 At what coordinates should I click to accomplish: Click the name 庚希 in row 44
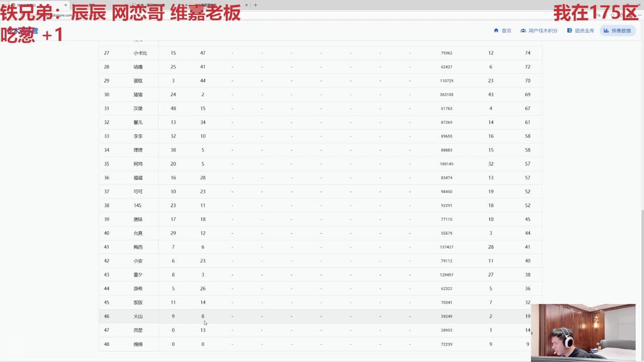(138, 289)
